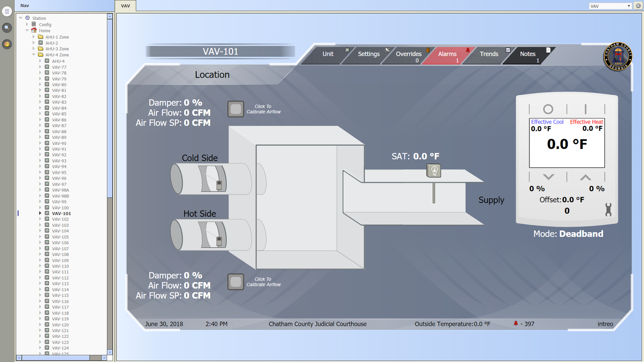This screenshot has height=362, width=644.
Task: Click the Station node icon
Action: pyautogui.click(x=27, y=18)
